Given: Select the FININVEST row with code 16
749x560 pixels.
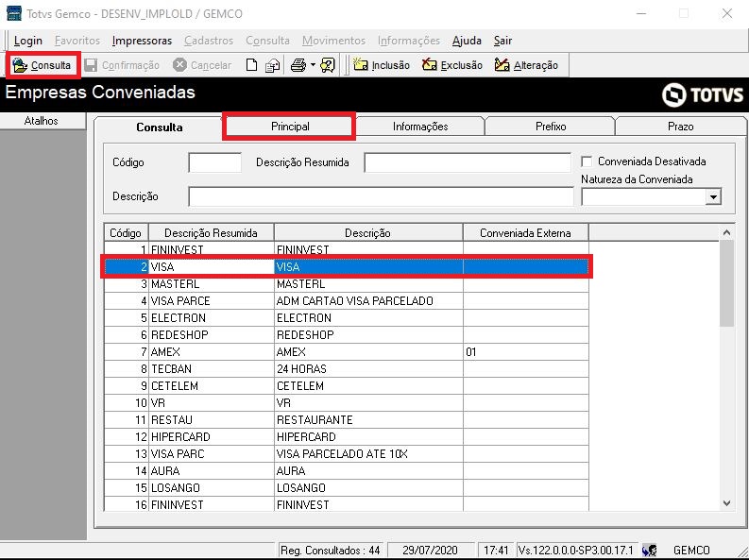Looking at the screenshot, I should (x=347, y=504).
